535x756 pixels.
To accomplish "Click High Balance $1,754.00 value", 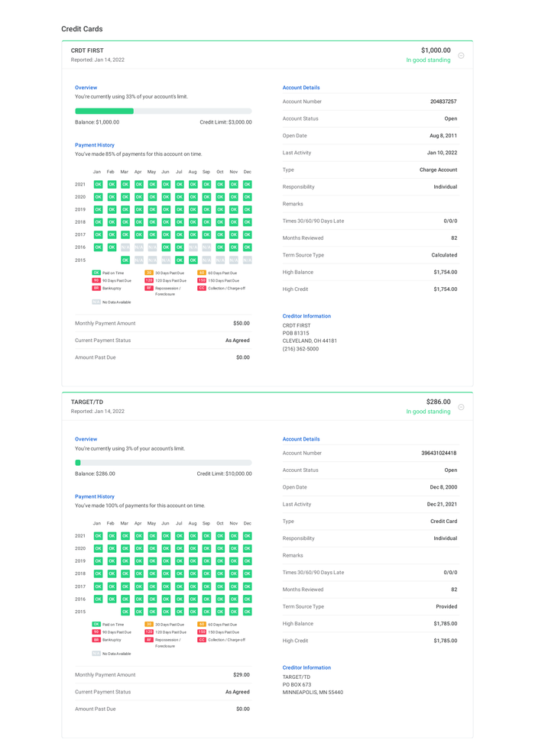I will click(446, 273).
